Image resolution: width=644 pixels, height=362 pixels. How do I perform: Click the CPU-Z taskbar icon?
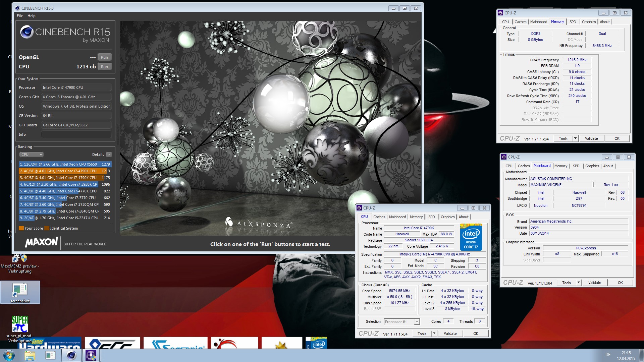91,355
